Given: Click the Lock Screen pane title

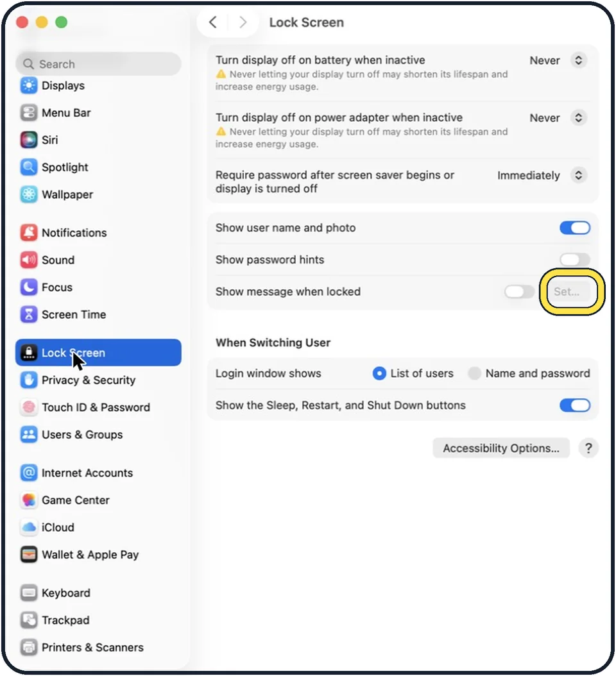Looking at the screenshot, I should 306,22.
